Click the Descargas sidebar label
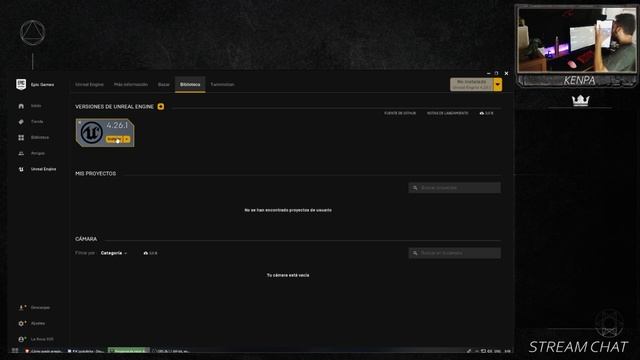Screen dimensions: 640x360 pyautogui.click(x=40, y=307)
